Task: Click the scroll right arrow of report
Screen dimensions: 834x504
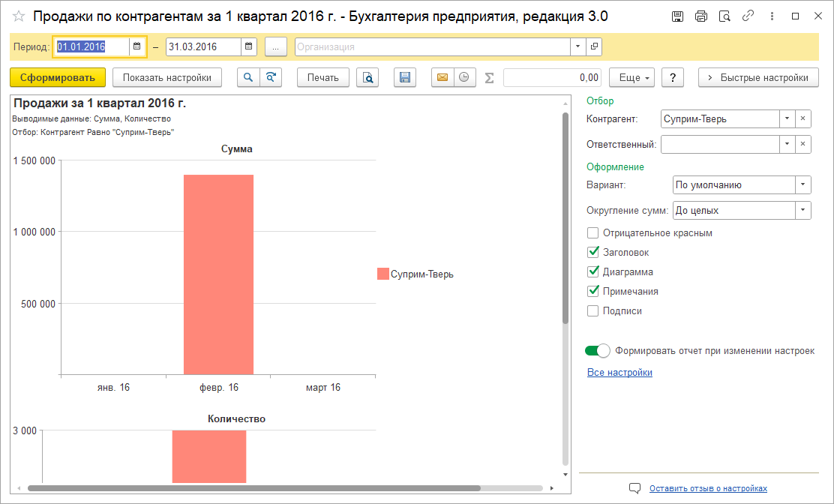Action: click(551, 488)
